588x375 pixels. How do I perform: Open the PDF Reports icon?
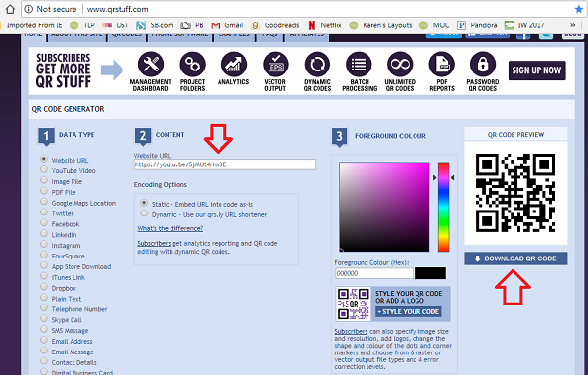[x=442, y=65]
